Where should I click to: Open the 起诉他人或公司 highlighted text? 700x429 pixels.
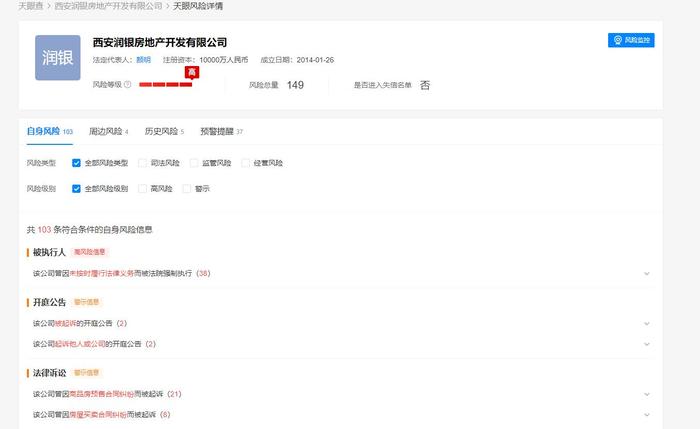tap(80, 344)
